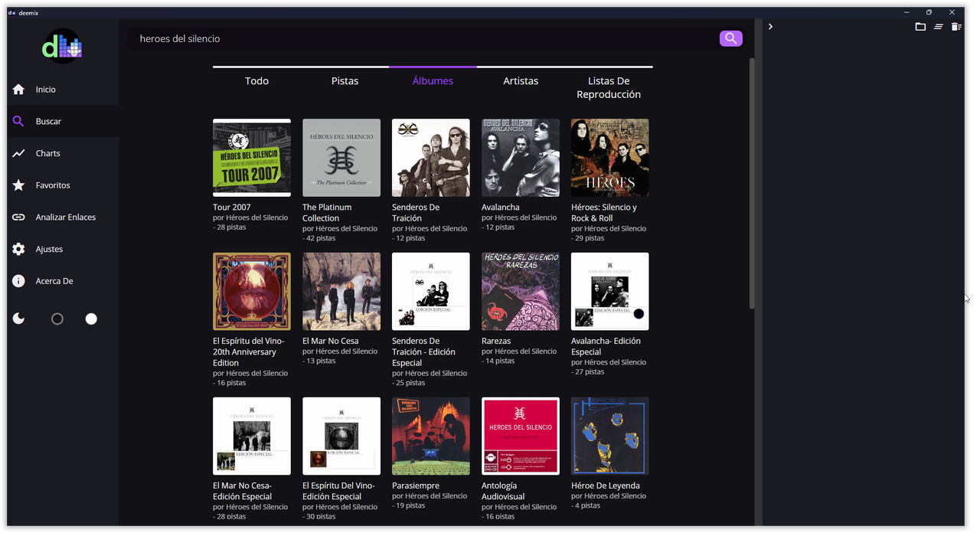980x533 pixels.
Task: Click the purple search magnifier button
Action: tap(730, 38)
